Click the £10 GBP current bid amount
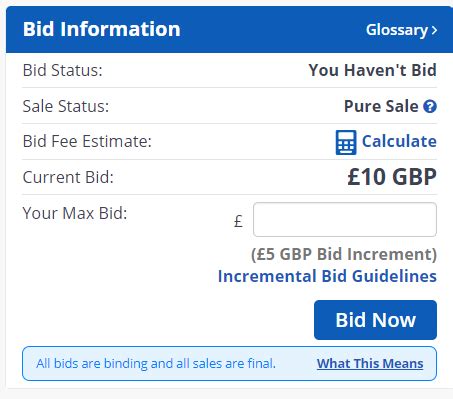This screenshot has width=453, height=399. (x=392, y=177)
